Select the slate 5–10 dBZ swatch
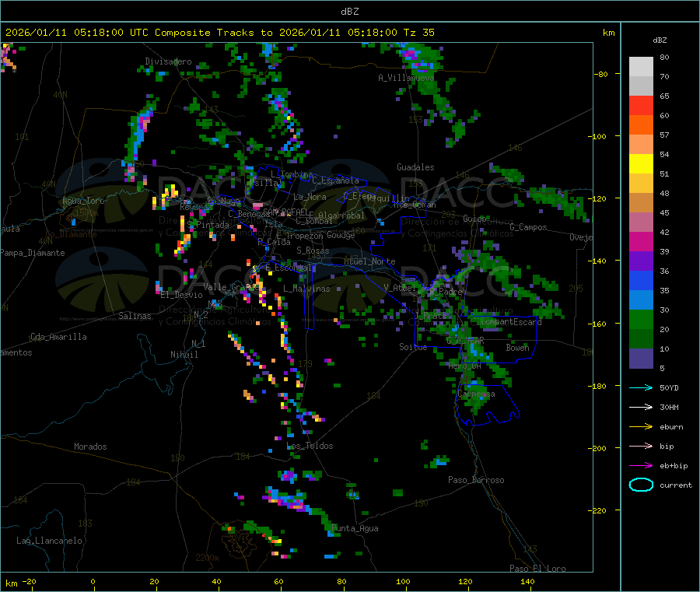Viewport: 700px width, 592px height. [641, 359]
